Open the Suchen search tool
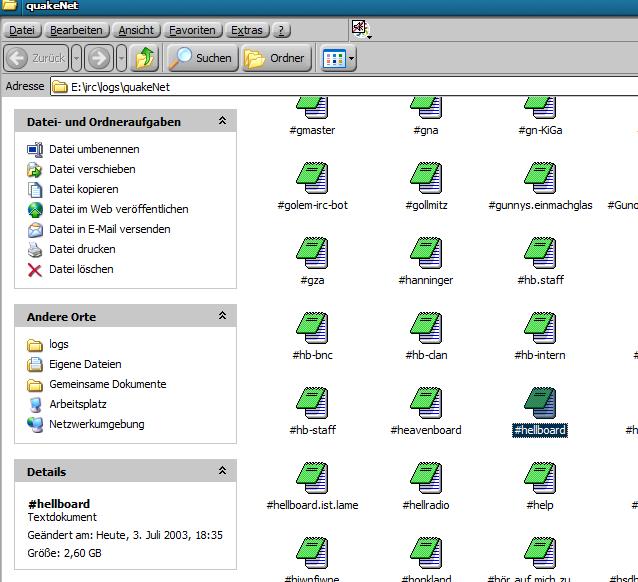The width and height of the screenshot is (638, 582). point(201,58)
